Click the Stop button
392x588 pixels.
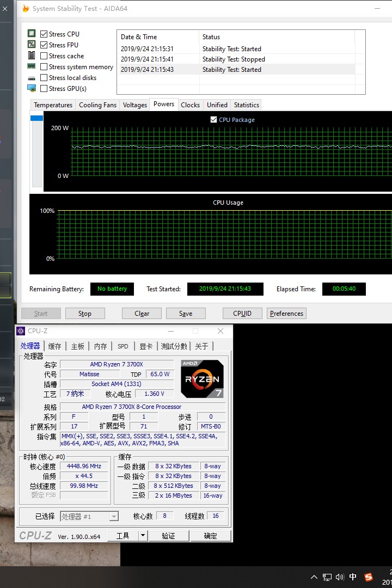85,314
